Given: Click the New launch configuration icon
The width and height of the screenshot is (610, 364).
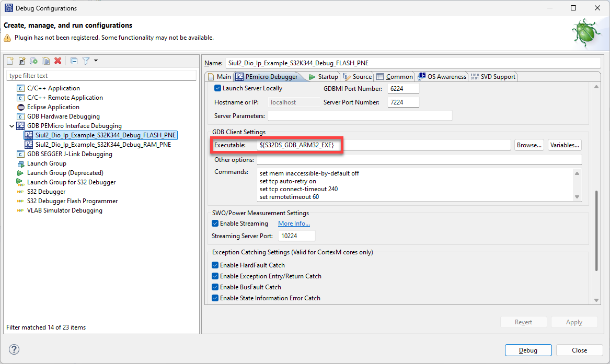Looking at the screenshot, I should click(10, 61).
